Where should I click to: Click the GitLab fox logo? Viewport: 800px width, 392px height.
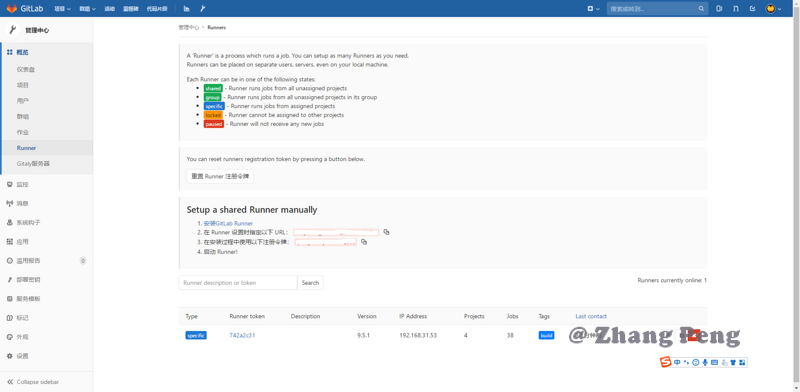pyautogui.click(x=12, y=9)
